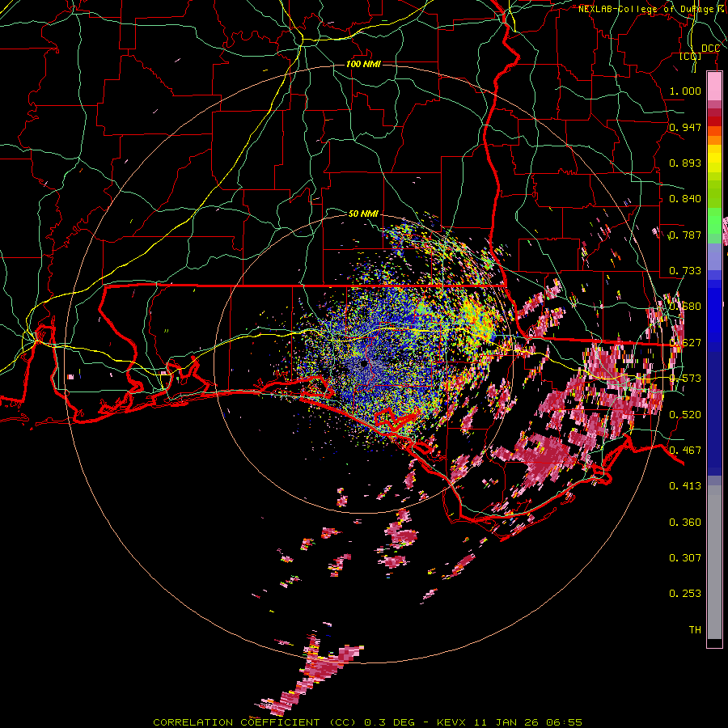Click the black radar site dot at center
This screenshot has width=728, height=728.
(x=364, y=363)
